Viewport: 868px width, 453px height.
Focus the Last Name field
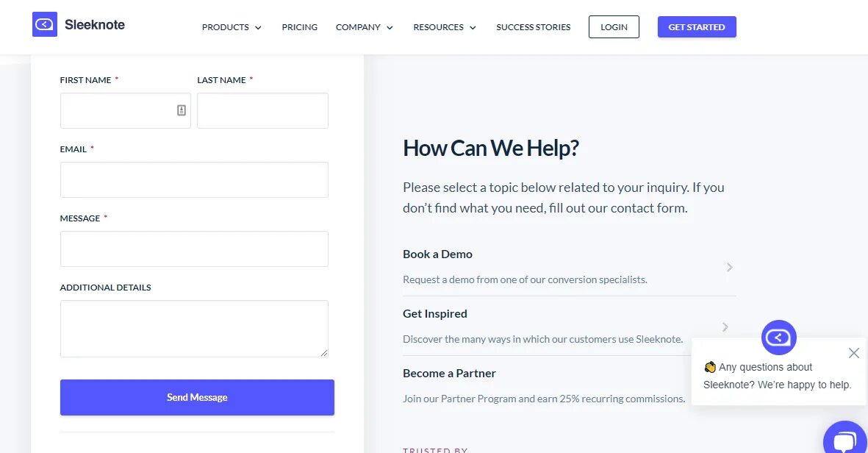(x=262, y=111)
